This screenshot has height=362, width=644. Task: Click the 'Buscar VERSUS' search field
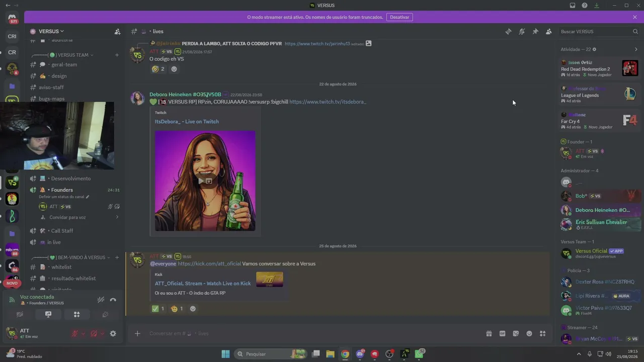click(x=599, y=31)
